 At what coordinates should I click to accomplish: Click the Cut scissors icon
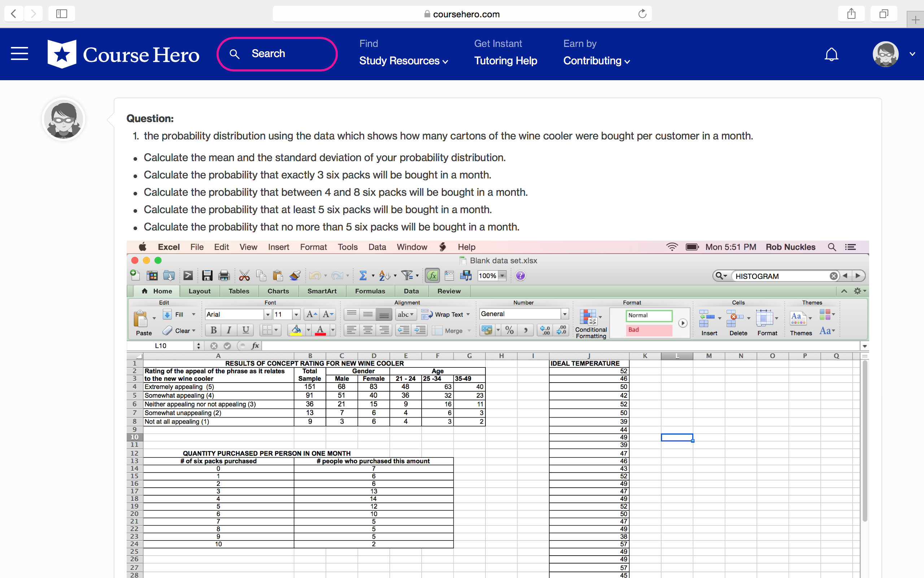(x=244, y=276)
